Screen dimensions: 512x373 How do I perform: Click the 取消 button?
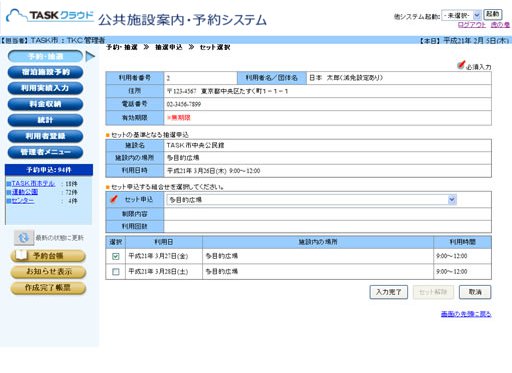click(x=475, y=292)
